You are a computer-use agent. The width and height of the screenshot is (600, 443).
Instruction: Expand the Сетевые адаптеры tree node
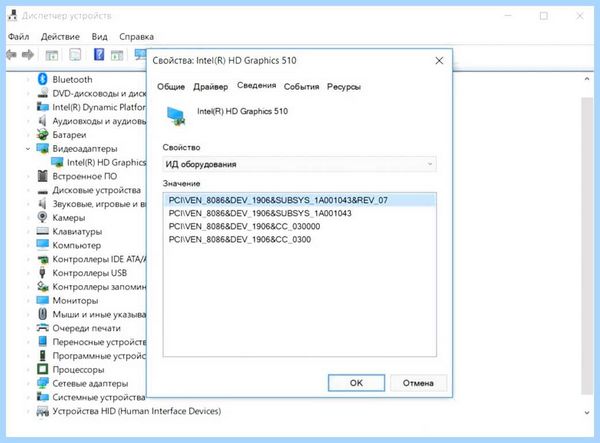pos(28,383)
